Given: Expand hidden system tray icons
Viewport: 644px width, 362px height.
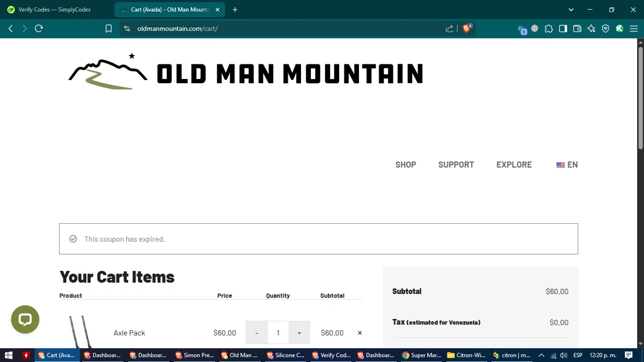Looking at the screenshot, I should tap(541, 355).
